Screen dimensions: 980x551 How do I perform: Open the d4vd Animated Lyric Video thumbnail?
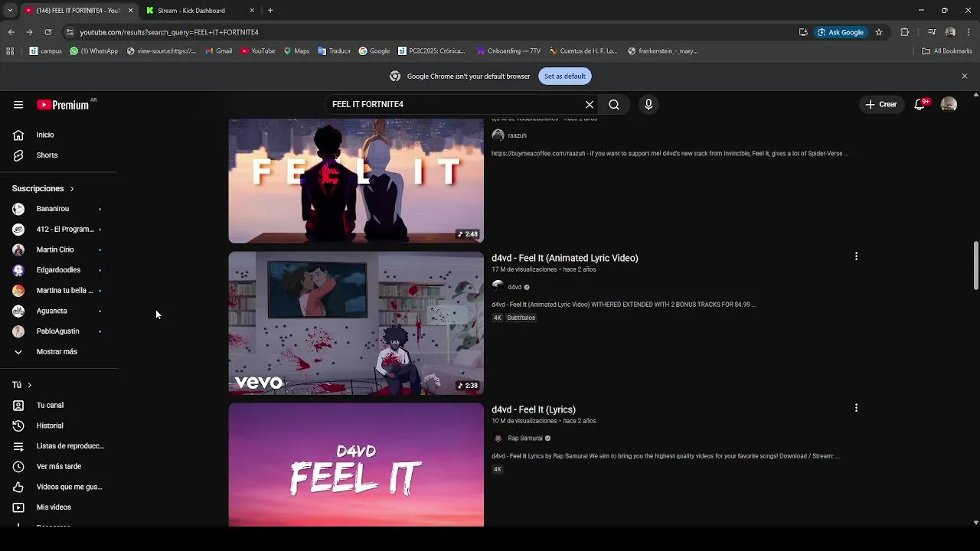coord(356,323)
